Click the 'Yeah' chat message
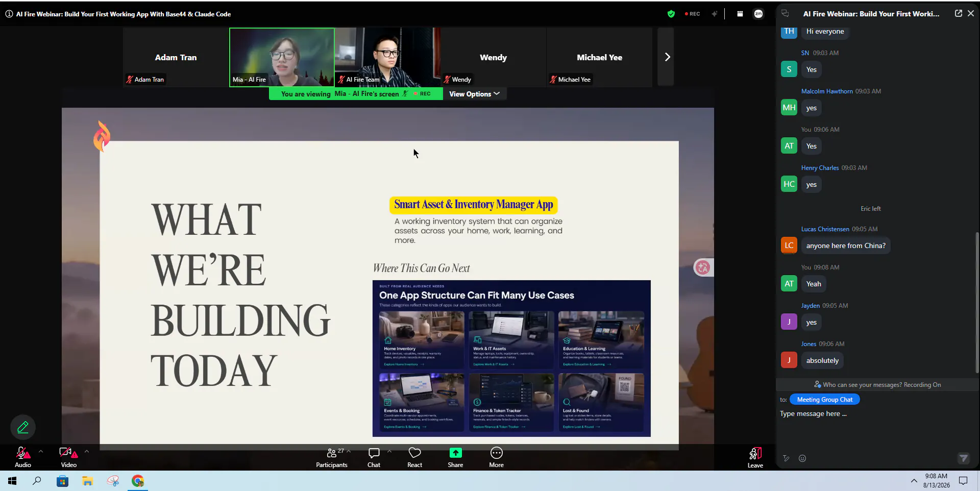 click(x=814, y=284)
